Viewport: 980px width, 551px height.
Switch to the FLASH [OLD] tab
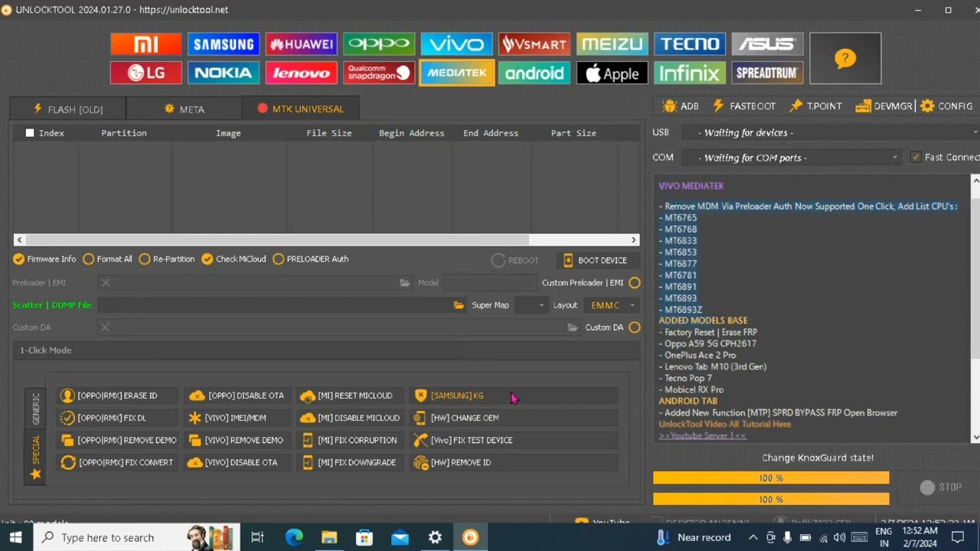tap(67, 109)
